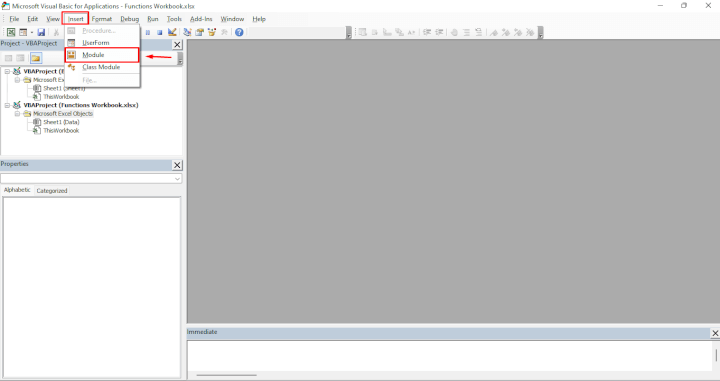
Task: Click the Next Bookmark icon
Action: (506, 32)
